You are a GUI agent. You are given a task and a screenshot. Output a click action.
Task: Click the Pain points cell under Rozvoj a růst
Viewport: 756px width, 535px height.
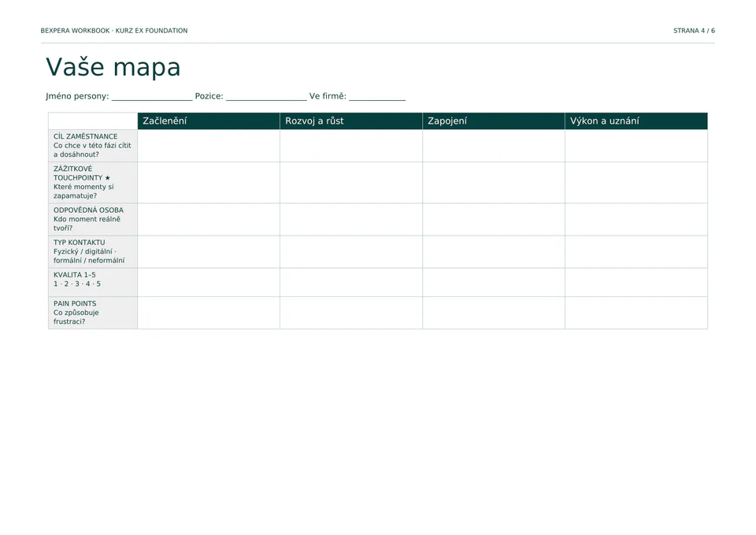click(351, 313)
